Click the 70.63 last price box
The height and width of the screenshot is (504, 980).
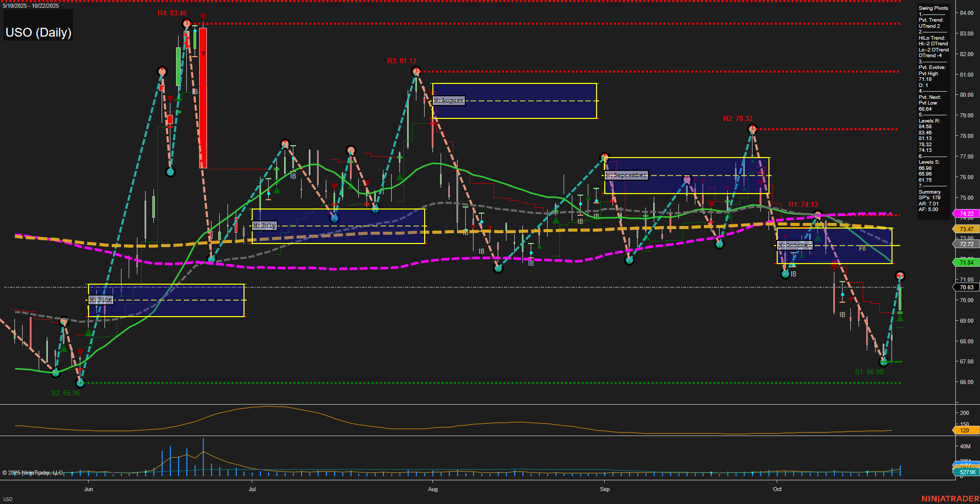click(x=966, y=287)
